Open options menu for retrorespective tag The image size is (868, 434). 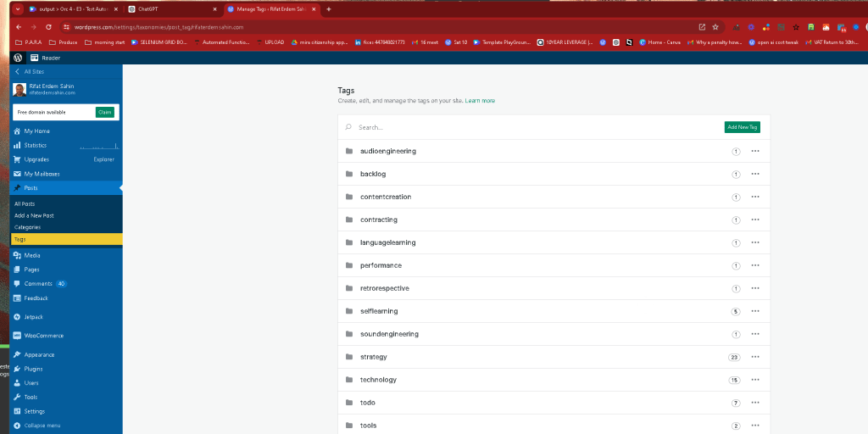755,288
